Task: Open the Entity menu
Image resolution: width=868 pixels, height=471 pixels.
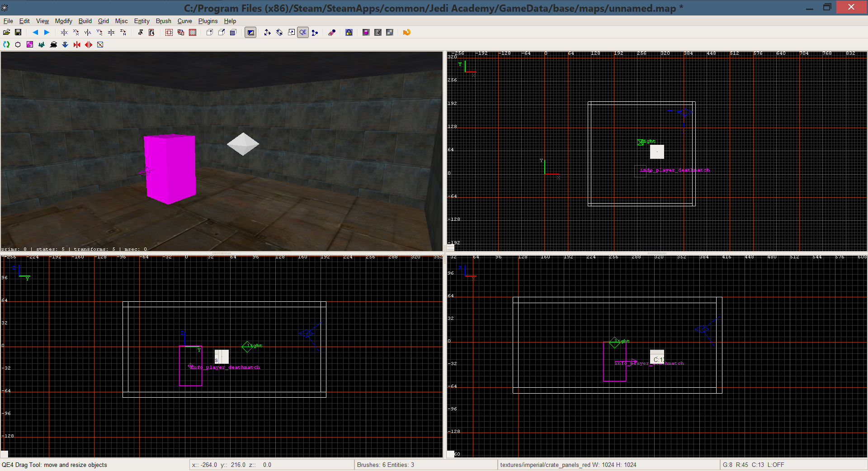Action: (142, 21)
